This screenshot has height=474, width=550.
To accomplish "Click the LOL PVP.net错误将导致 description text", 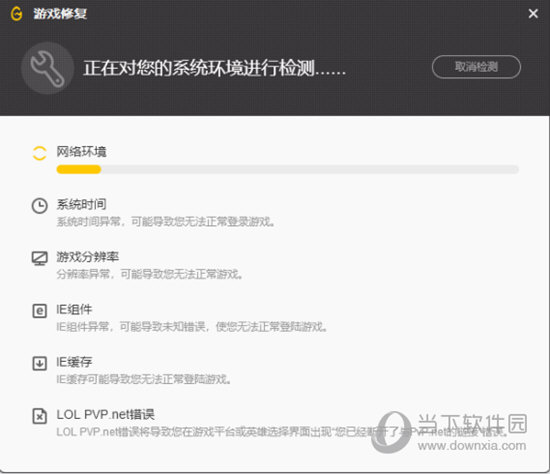I will coord(282,432).
